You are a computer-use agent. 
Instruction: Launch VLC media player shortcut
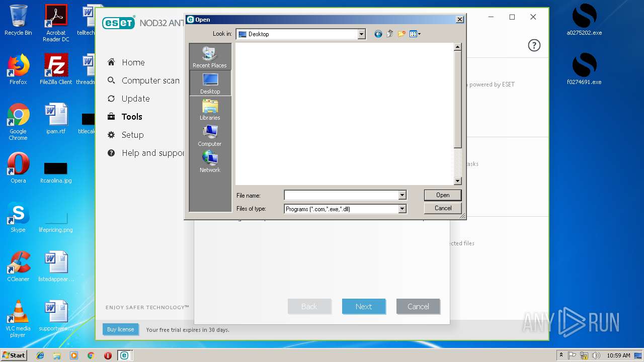click(x=18, y=319)
